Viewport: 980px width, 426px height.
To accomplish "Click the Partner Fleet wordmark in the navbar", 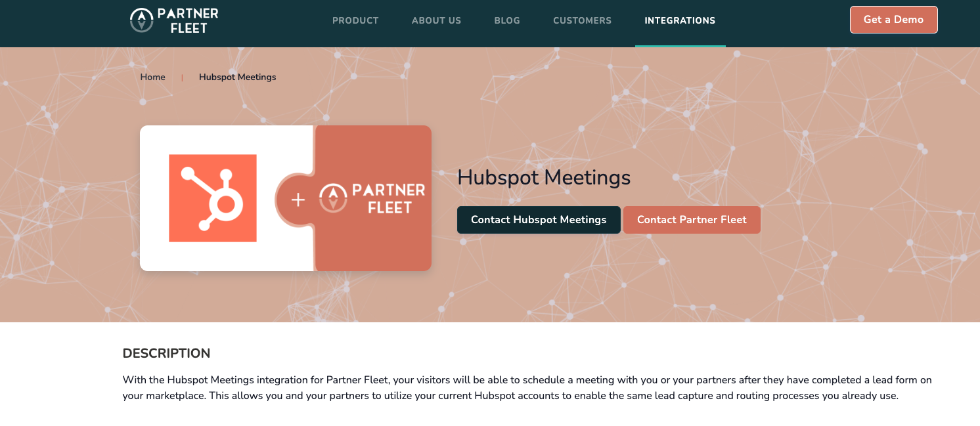I will [189, 20].
